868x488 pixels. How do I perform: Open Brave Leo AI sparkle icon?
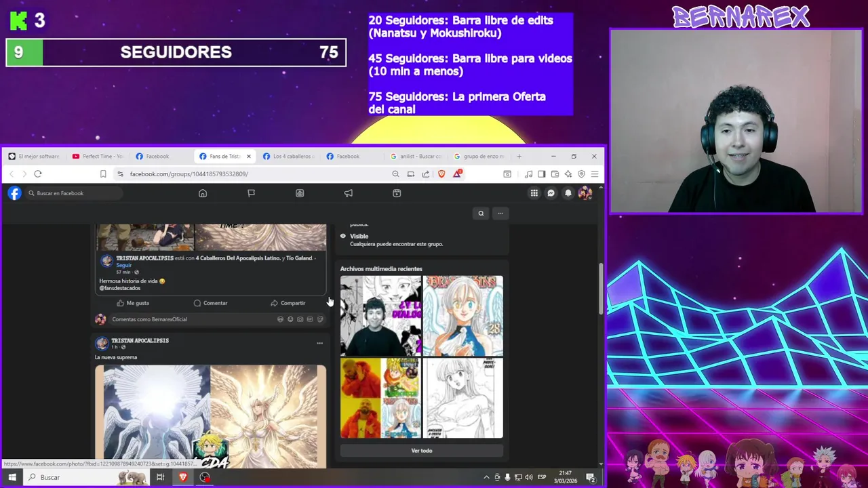pyautogui.click(x=568, y=174)
